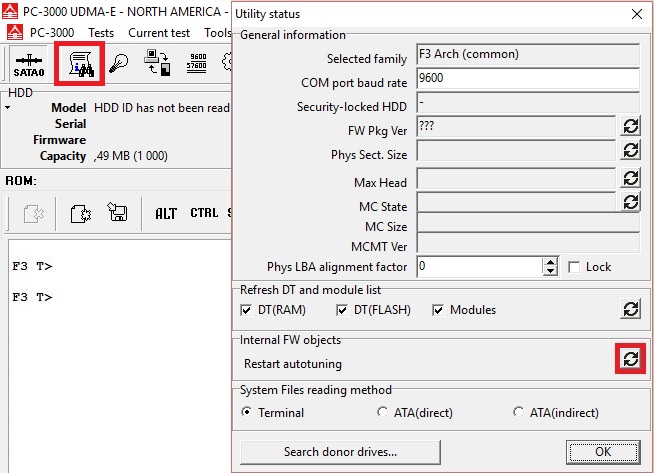Screen dimensions: 654x473
Task: Click the SATA0 port toolbar icon
Action: click(x=28, y=65)
